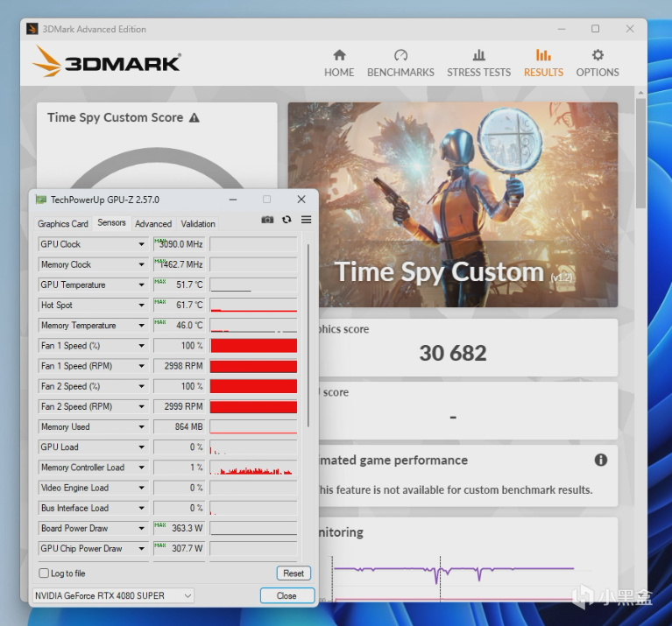
Task: Open the Validation tab
Action: pos(198,223)
